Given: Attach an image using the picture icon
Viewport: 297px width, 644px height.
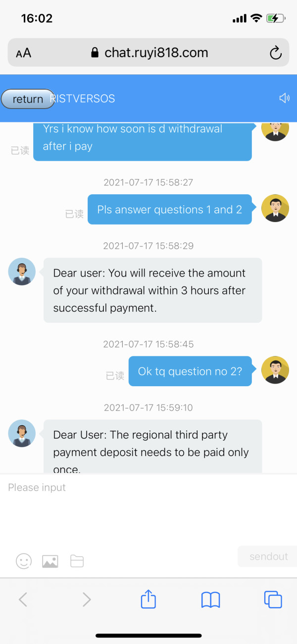Looking at the screenshot, I should pyautogui.click(x=50, y=561).
